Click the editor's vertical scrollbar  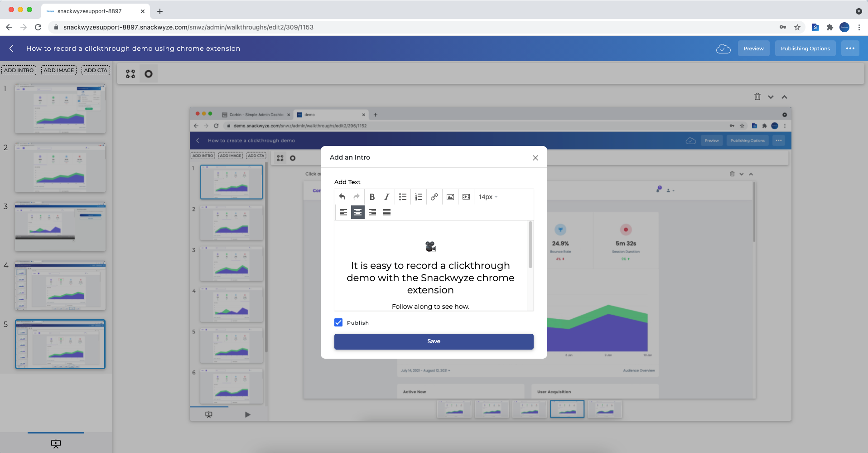[530, 245]
